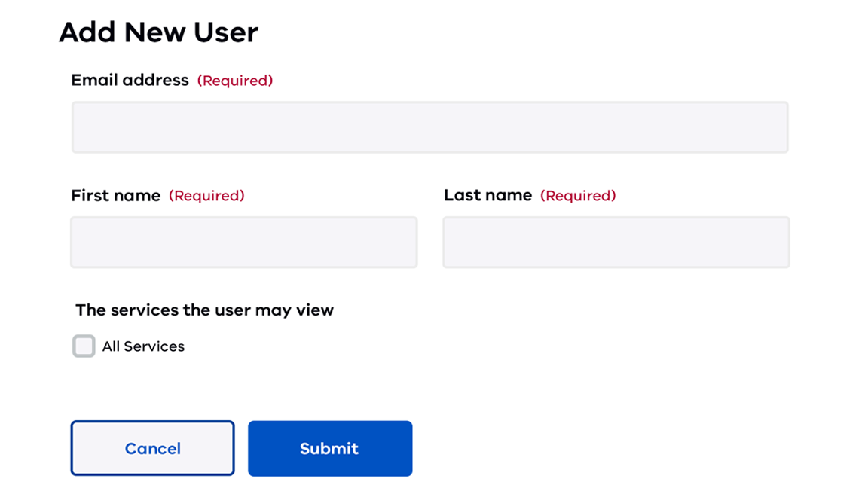Viewport: 868px width, 488px height.
Task: Focus the First name input box
Action: [x=243, y=242]
